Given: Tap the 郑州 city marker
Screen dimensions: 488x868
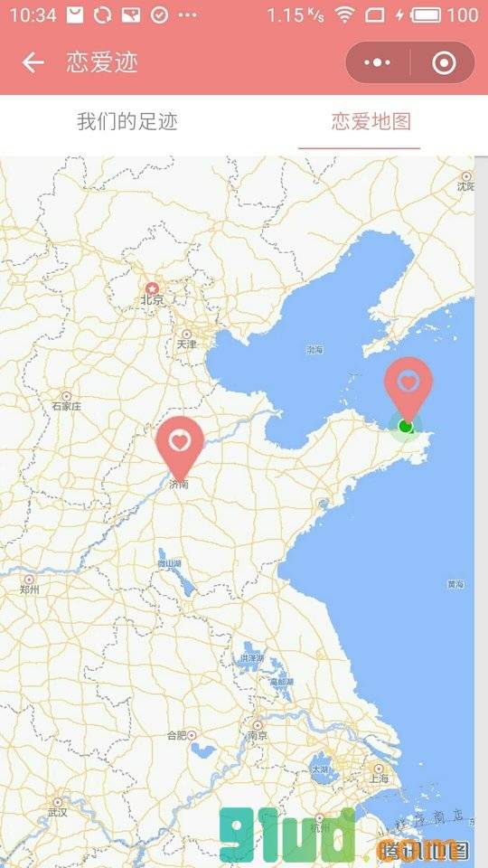Looking at the screenshot, I should [x=29, y=580].
